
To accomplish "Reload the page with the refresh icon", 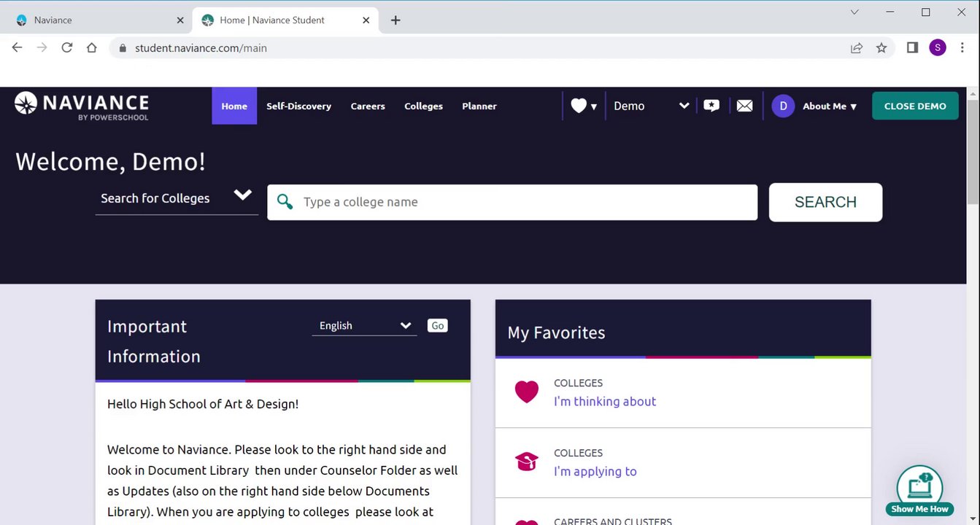I will click(x=66, y=47).
